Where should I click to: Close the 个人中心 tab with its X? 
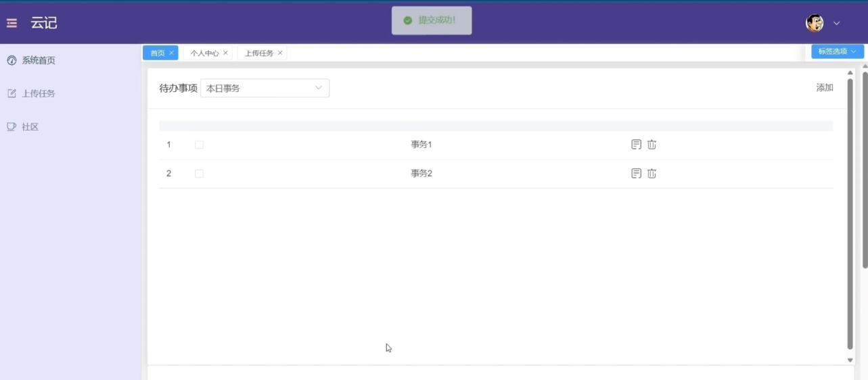[x=226, y=53]
